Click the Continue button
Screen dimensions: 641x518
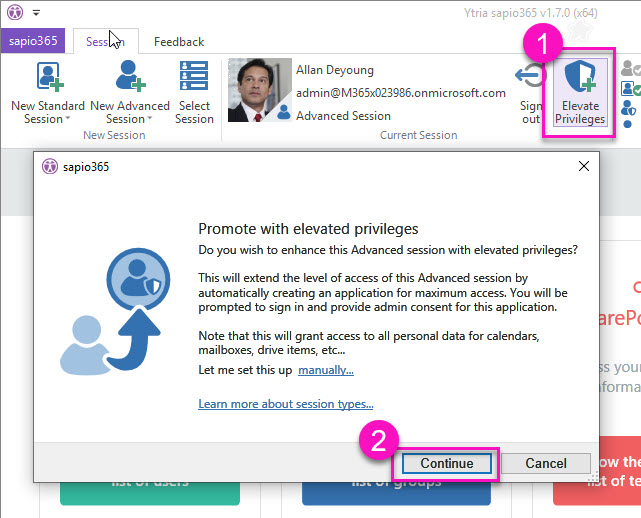point(447,463)
